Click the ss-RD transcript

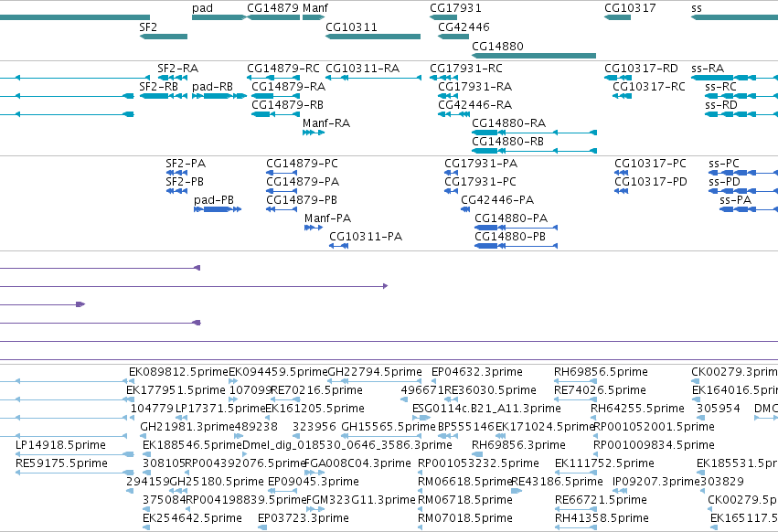pos(741,114)
